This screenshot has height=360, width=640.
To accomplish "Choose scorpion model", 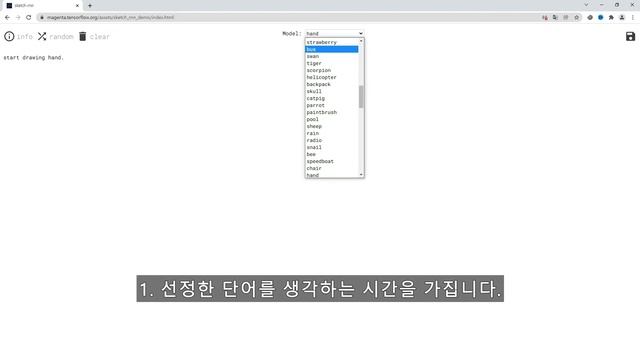I will tap(332, 70).
